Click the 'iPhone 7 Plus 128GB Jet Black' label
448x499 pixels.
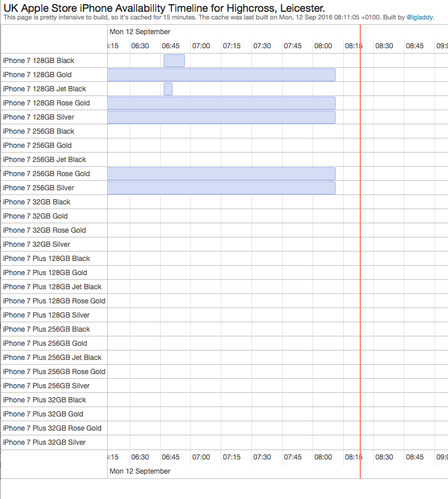pos(52,287)
